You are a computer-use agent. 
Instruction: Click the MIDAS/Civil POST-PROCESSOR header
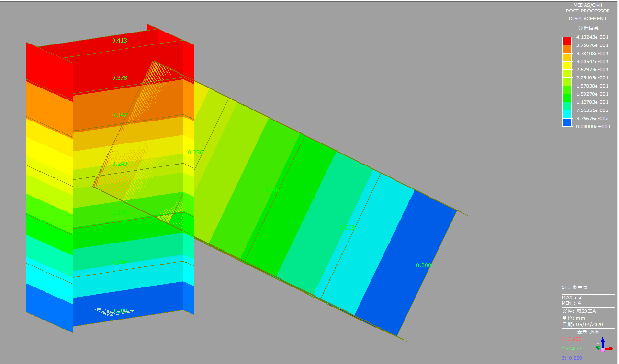(x=588, y=8)
